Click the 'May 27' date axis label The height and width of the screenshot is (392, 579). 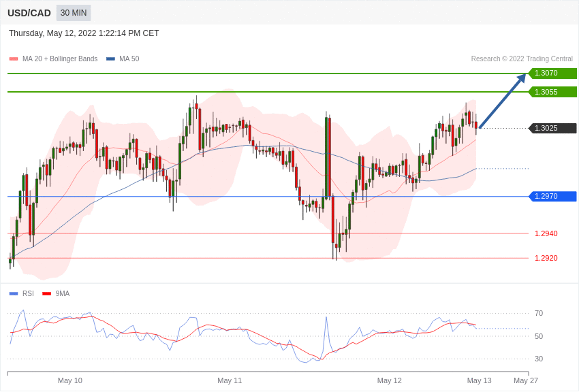tap(526, 380)
